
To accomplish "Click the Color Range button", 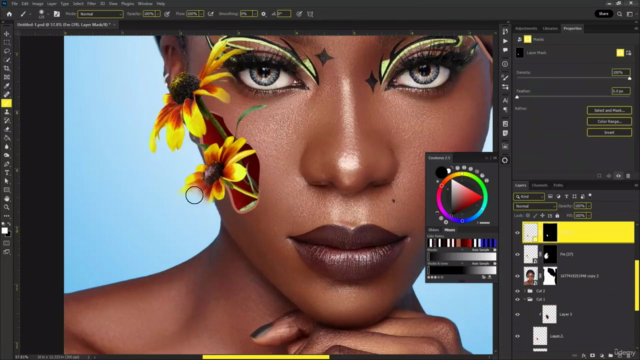I will pyautogui.click(x=609, y=121).
